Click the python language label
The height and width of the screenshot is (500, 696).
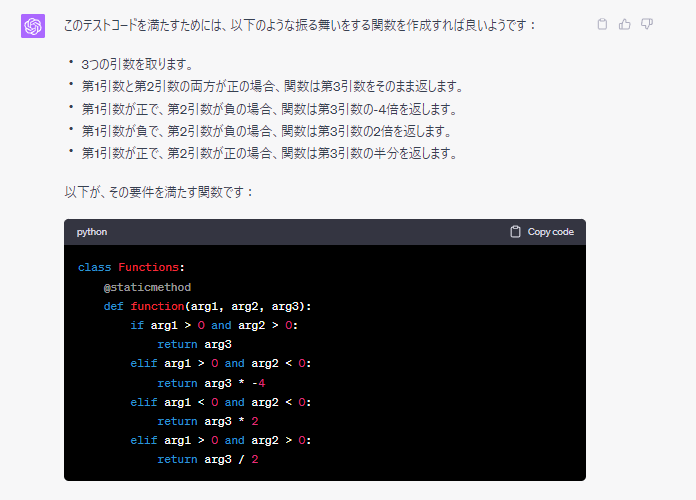click(x=92, y=232)
